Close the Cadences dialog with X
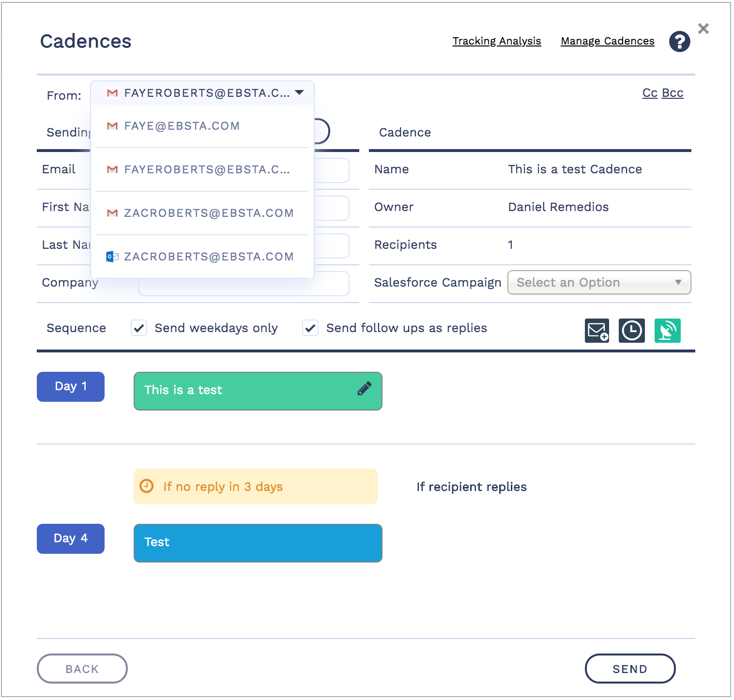Screen dimensions: 734x700 tap(703, 29)
